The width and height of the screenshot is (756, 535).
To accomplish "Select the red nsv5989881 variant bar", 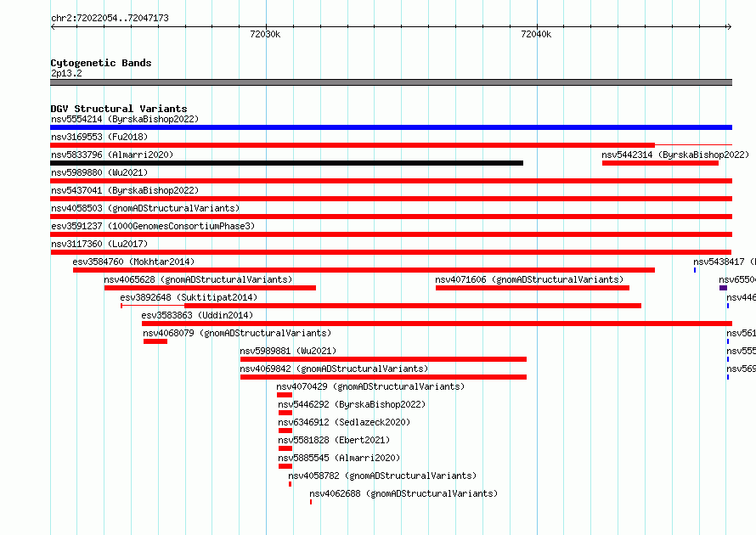I will (383, 359).
